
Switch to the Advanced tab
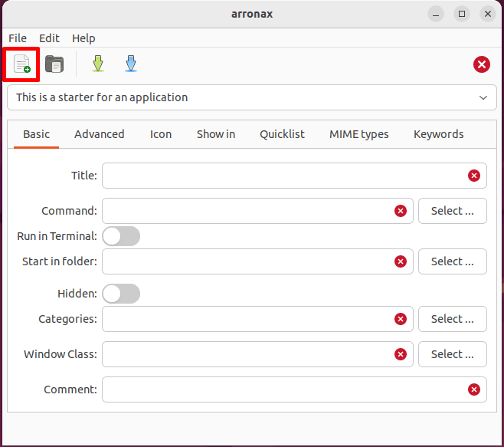tap(99, 134)
